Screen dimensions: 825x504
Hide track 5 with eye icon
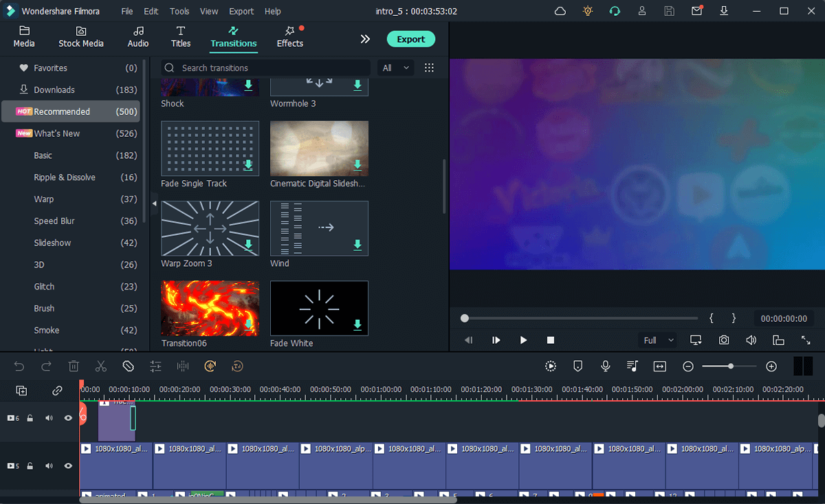point(68,465)
